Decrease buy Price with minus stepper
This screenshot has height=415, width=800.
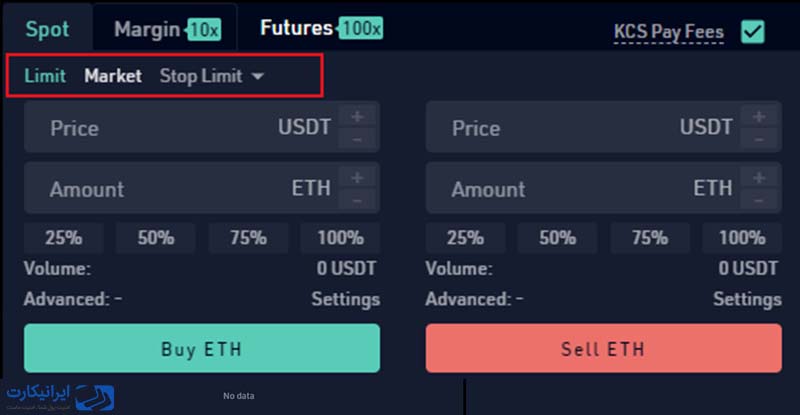pos(358,139)
